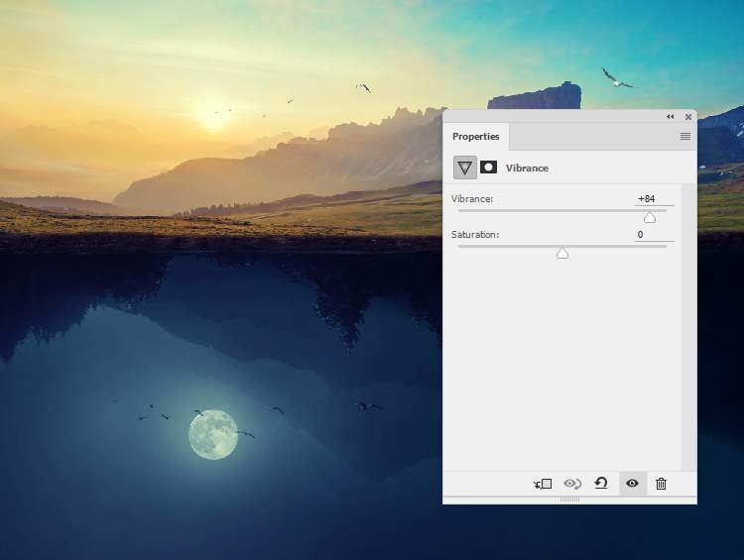Click the Saturation slider handle

click(x=562, y=254)
